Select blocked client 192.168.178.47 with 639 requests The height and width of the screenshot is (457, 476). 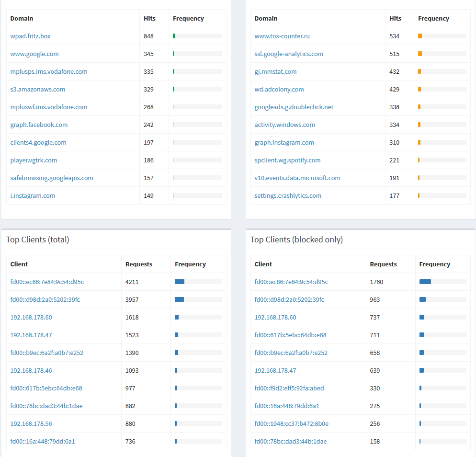coord(275,370)
